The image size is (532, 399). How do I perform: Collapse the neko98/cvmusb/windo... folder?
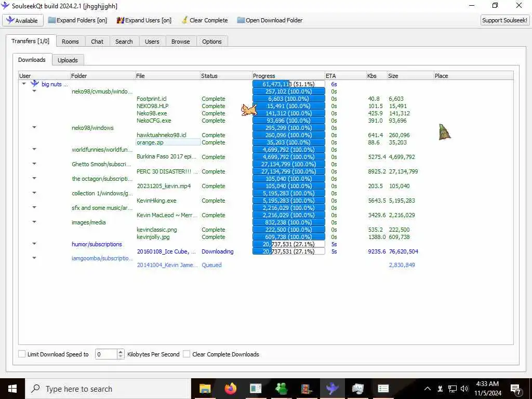[x=34, y=91]
